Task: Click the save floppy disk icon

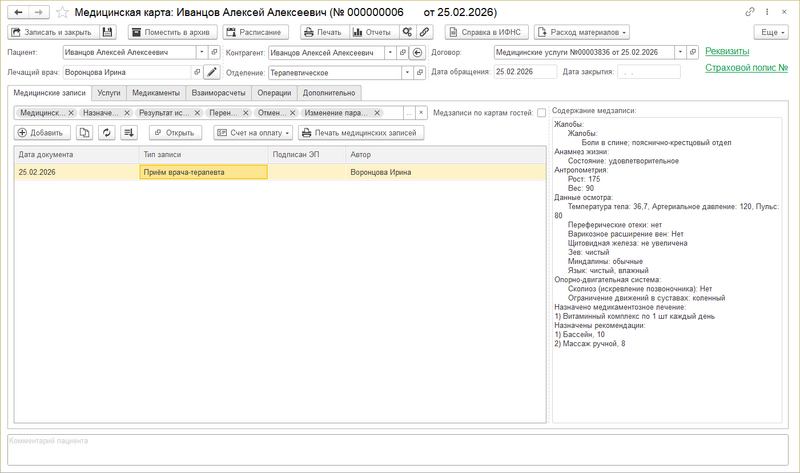Action: tap(108, 32)
